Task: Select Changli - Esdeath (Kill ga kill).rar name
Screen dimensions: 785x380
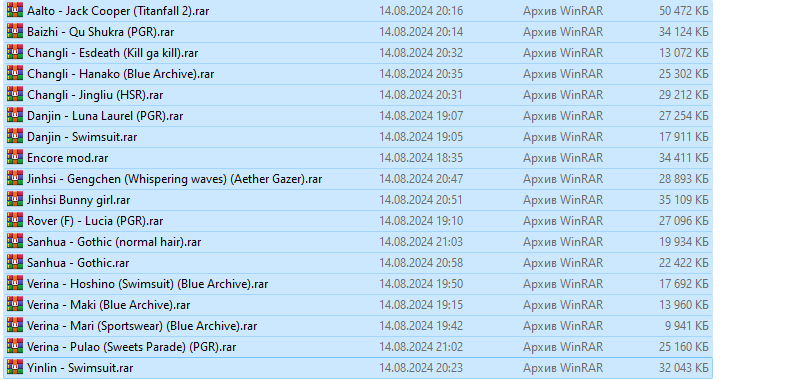Action: pos(113,53)
